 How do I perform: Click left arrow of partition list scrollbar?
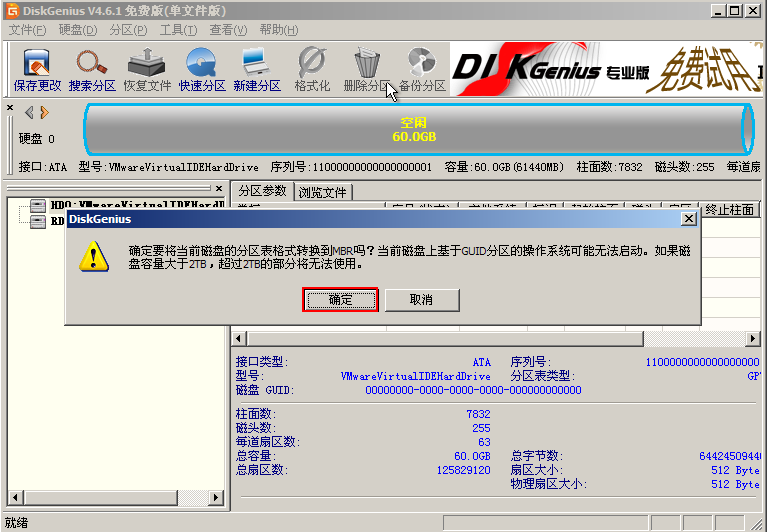[x=239, y=338]
